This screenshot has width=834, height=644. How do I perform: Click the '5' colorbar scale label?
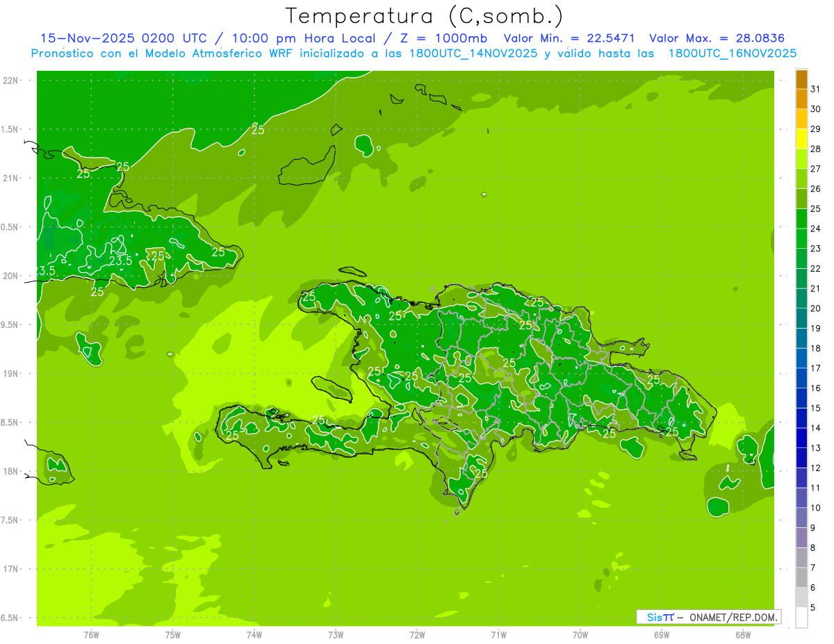click(x=813, y=607)
